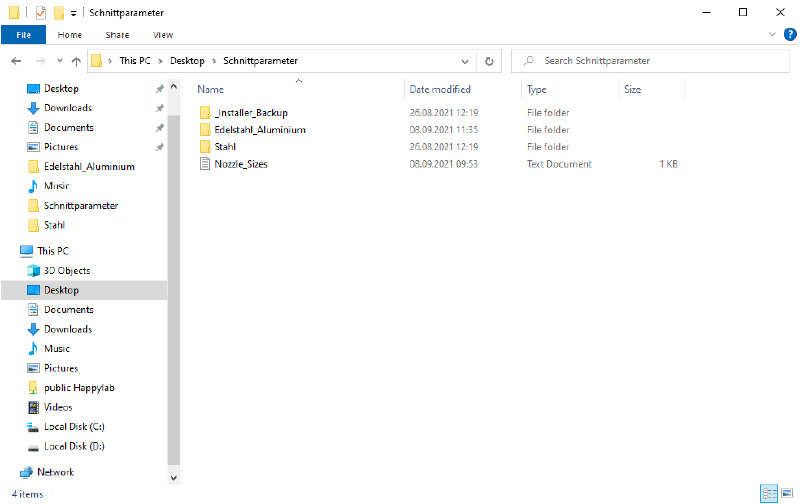Click Desktop in the address breadcrumb

pyautogui.click(x=187, y=61)
